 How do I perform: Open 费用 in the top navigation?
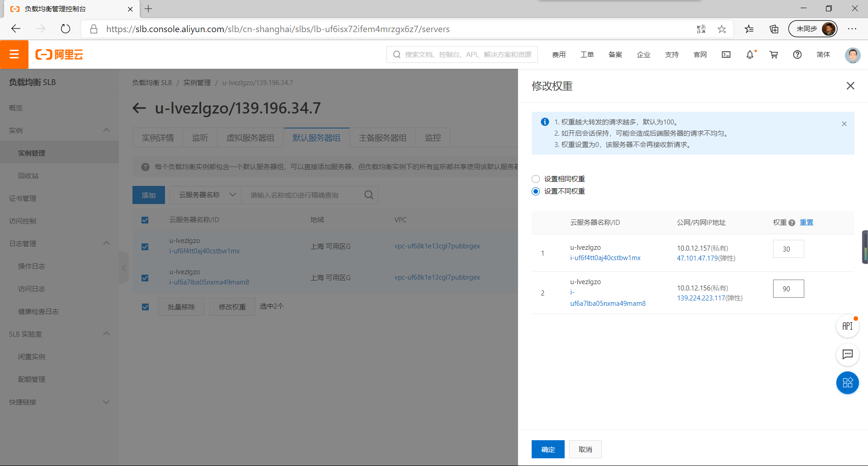pyautogui.click(x=559, y=54)
